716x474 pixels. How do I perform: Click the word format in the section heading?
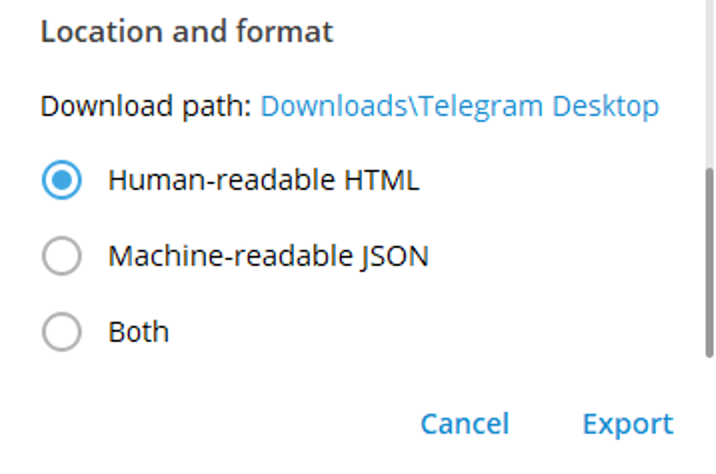tap(281, 31)
